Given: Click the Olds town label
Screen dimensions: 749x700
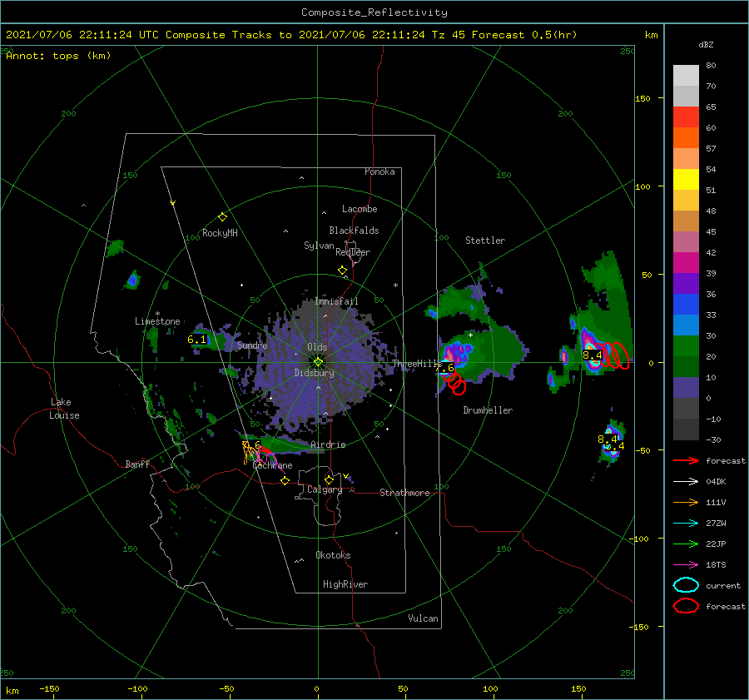Looking at the screenshot, I should (x=317, y=347).
